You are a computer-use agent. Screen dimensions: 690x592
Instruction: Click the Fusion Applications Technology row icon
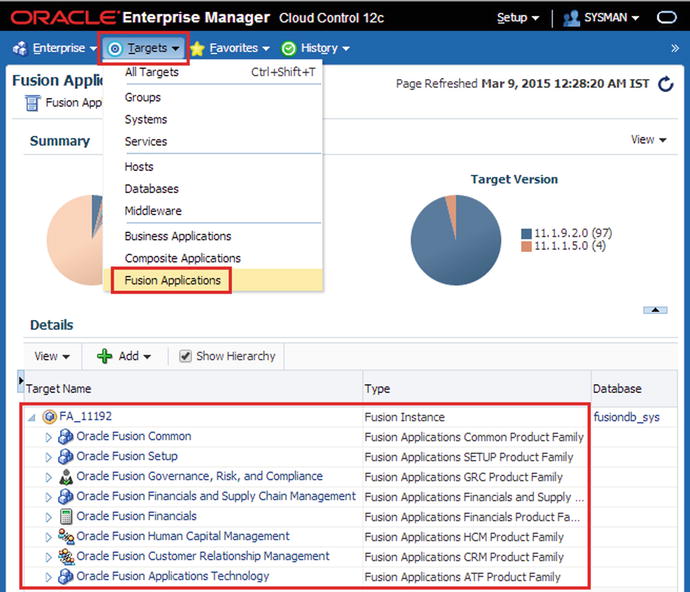click(x=66, y=577)
